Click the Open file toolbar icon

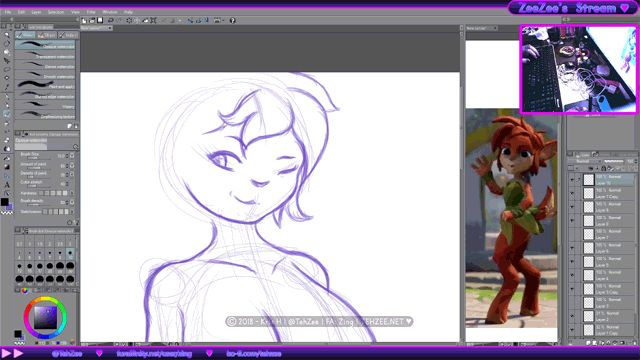pos(92,20)
